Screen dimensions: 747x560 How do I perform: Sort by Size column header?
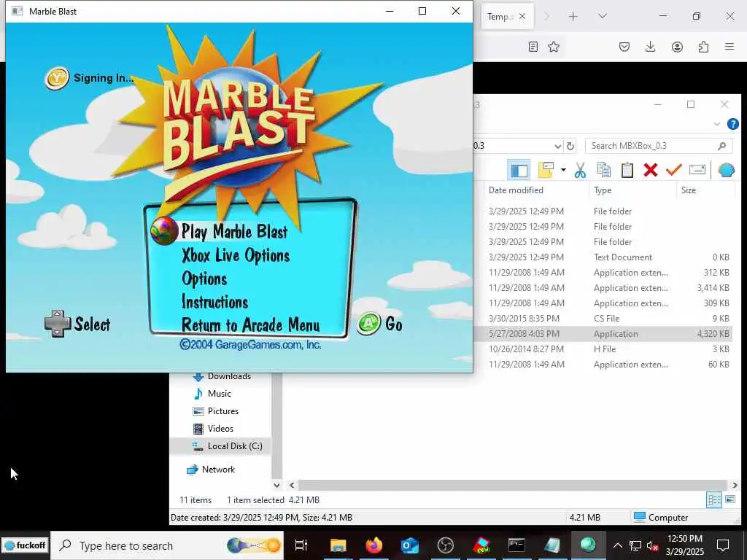point(689,190)
